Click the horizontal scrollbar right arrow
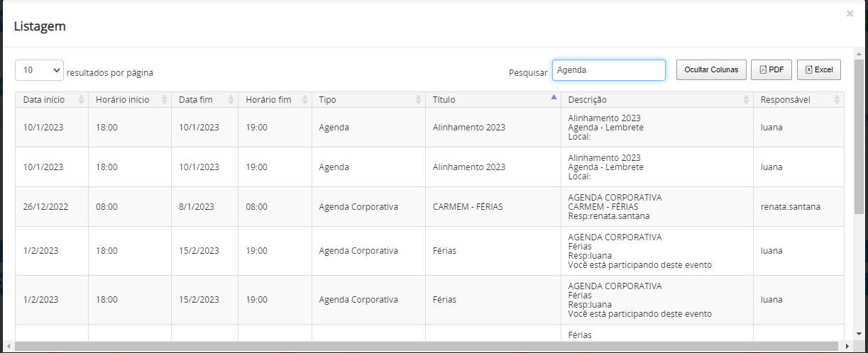Screen dimensions: 868x353 [847, 347]
